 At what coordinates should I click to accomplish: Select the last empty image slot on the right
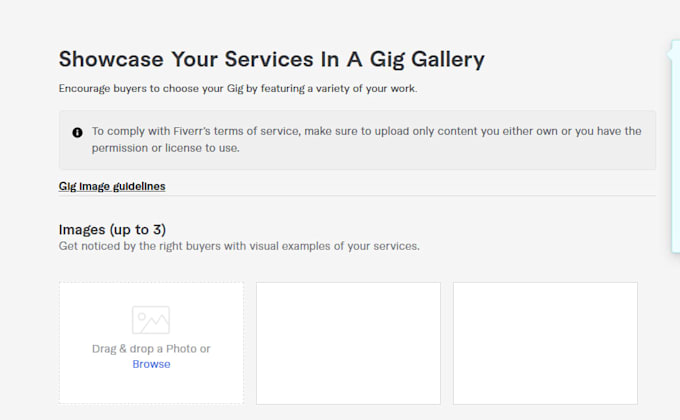[546, 343]
